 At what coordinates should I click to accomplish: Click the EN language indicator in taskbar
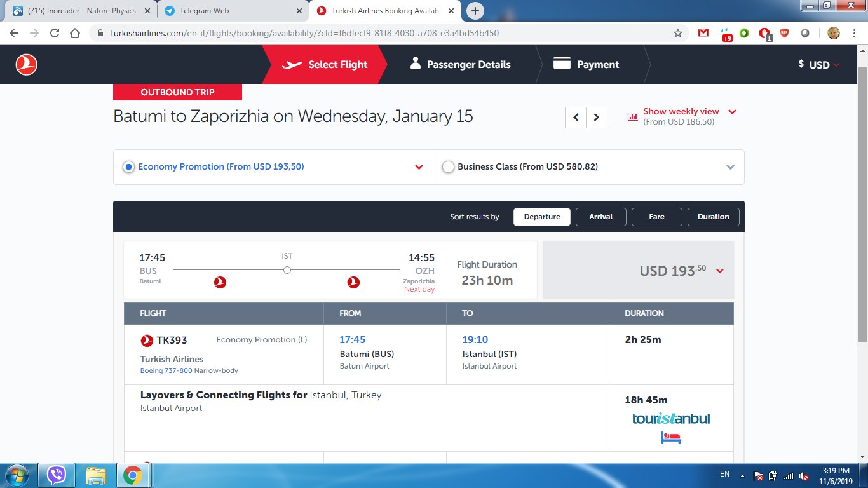pyautogui.click(x=724, y=474)
